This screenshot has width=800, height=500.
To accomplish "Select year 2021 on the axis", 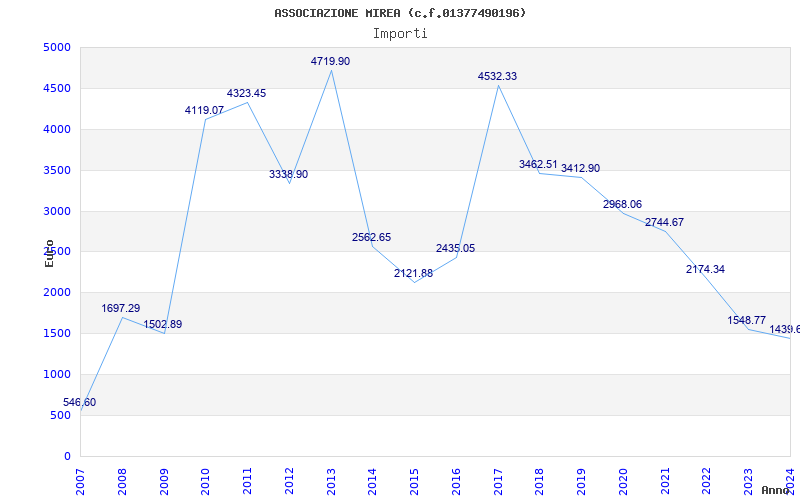I will (x=665, y=482).
